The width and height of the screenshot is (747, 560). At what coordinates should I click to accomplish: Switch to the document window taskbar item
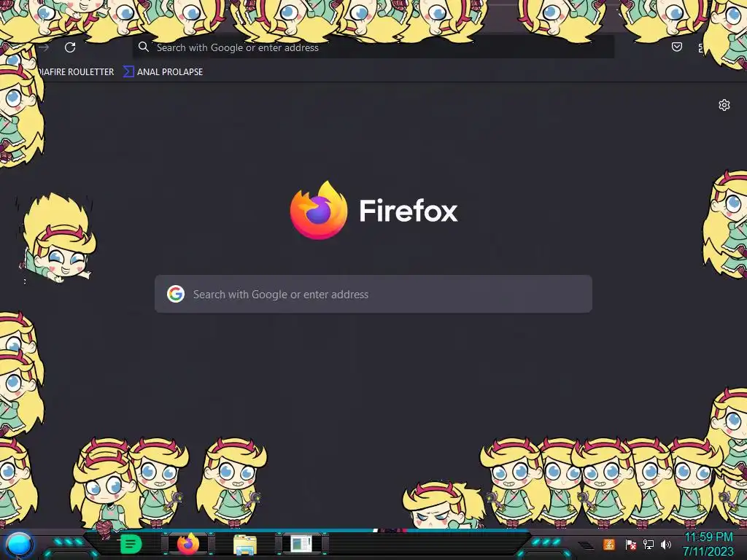pyautogui.click(x=301, y=544)
